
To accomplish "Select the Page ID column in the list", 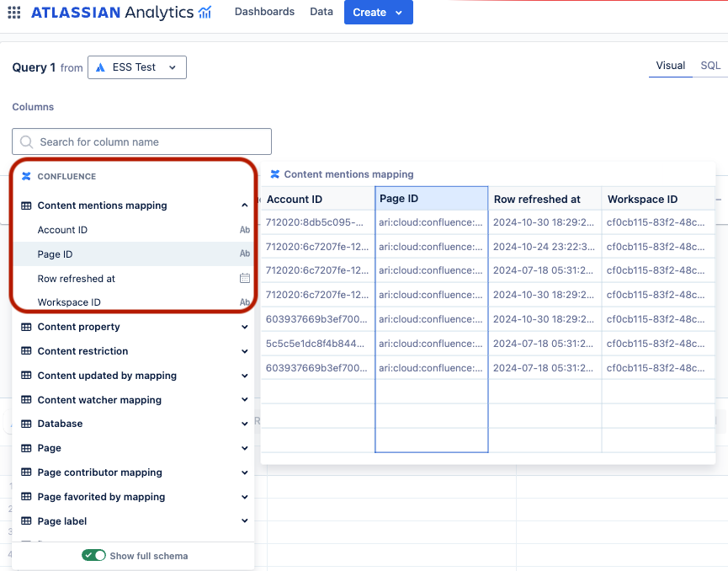I will [134, 253].
